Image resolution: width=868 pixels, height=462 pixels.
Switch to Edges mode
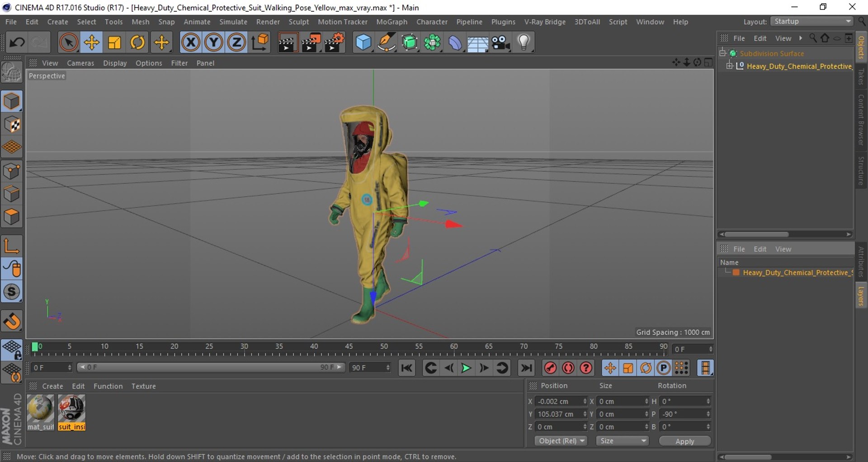point(12,194)
